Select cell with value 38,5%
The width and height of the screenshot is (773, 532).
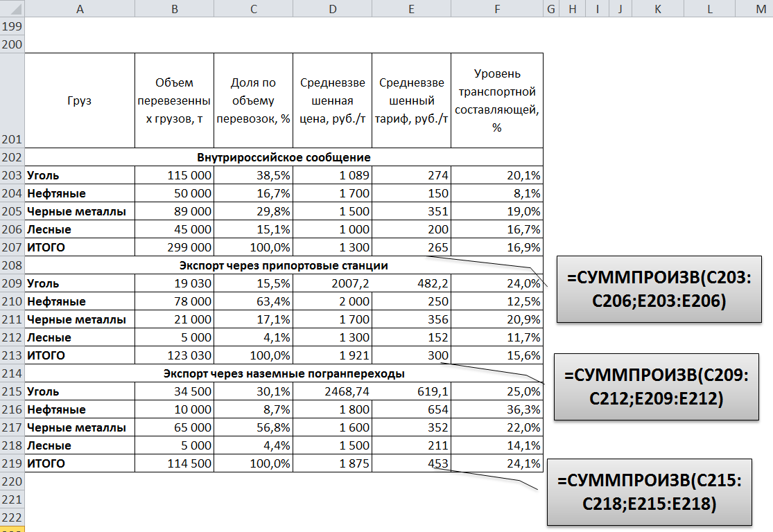click(254, 175)
